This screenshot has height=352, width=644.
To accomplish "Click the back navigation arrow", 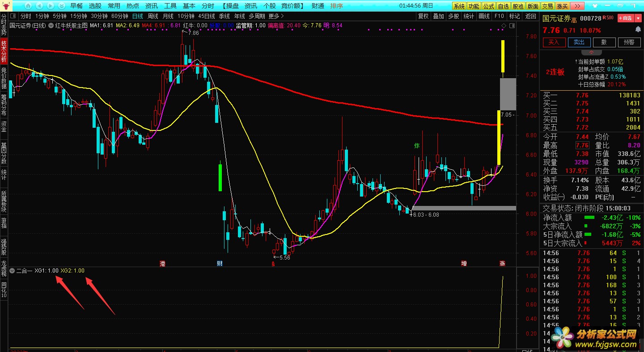I will point(39,6).
